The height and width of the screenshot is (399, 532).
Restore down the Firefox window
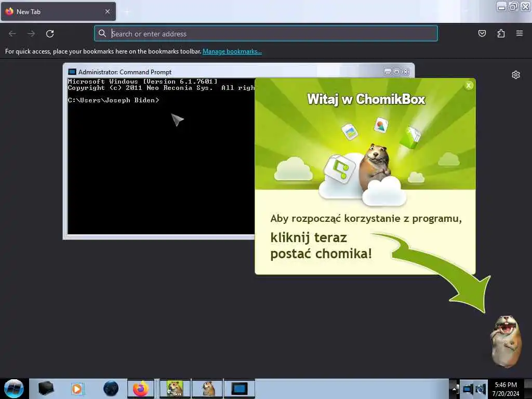[x=513, y=6]
